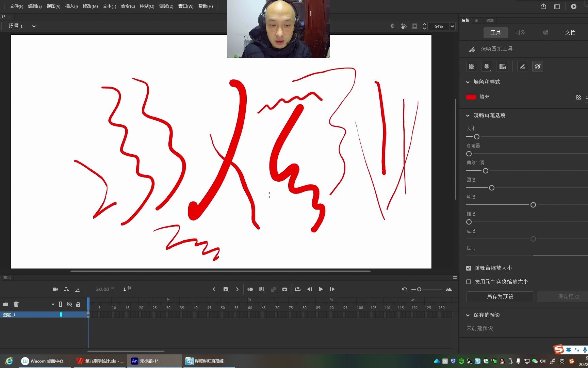588x368 pixels.
Task: Enable 使用元件实例缩放大小 checkbox
Action: 469,282
